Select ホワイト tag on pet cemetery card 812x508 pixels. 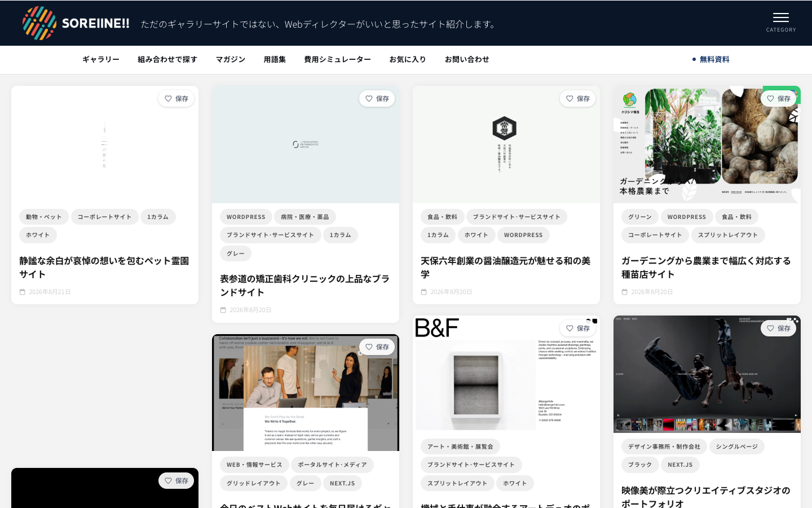(38, 235)
